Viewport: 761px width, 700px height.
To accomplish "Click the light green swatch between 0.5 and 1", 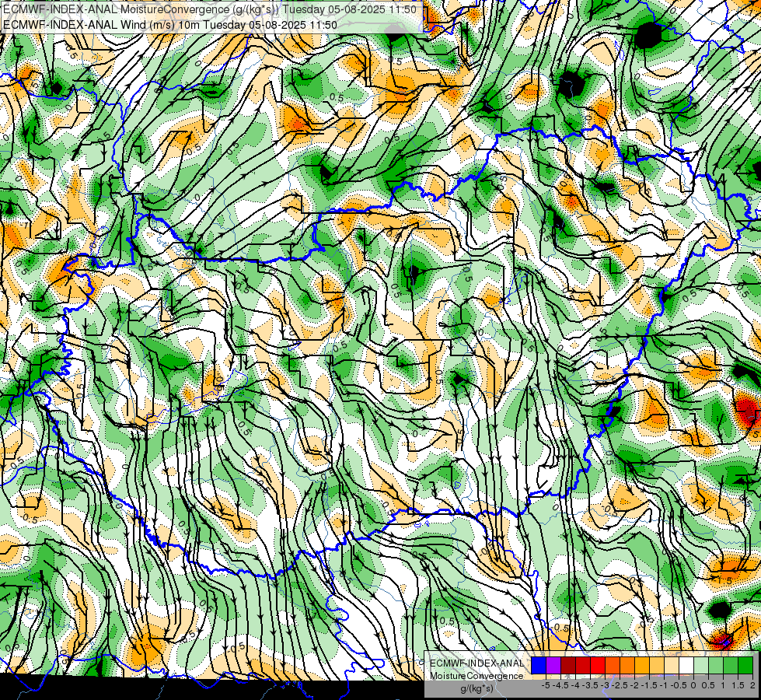I will click(x=716, y=665).
